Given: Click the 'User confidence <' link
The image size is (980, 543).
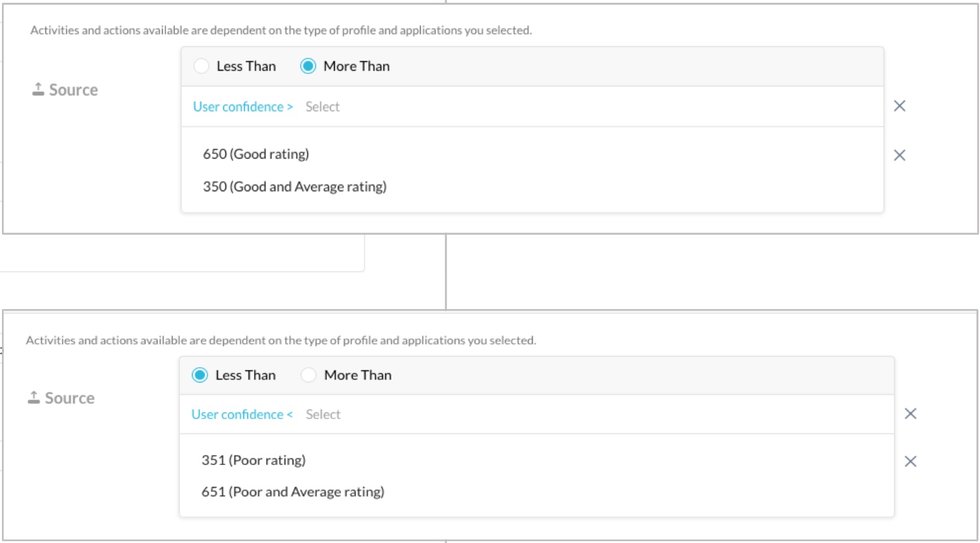Looking at the screenshot, I should [x=242, y=414].
